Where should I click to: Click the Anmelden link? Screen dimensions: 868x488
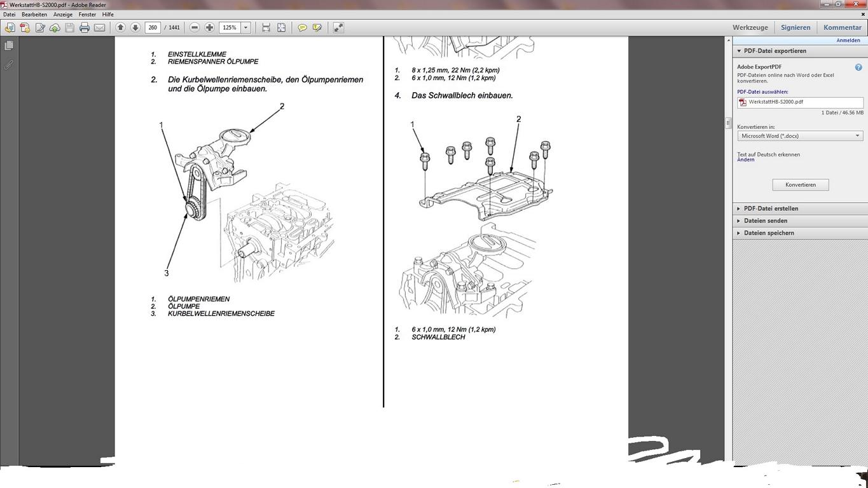[848, 40]
